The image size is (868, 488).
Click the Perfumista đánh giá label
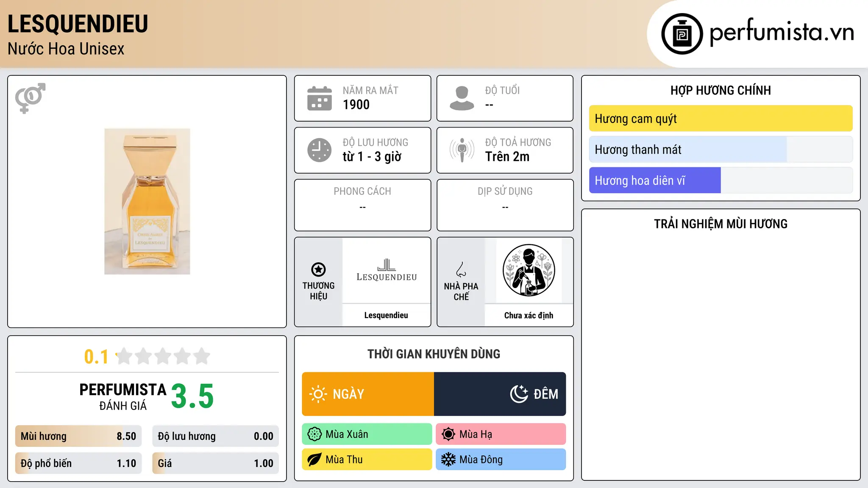(123, 396)
